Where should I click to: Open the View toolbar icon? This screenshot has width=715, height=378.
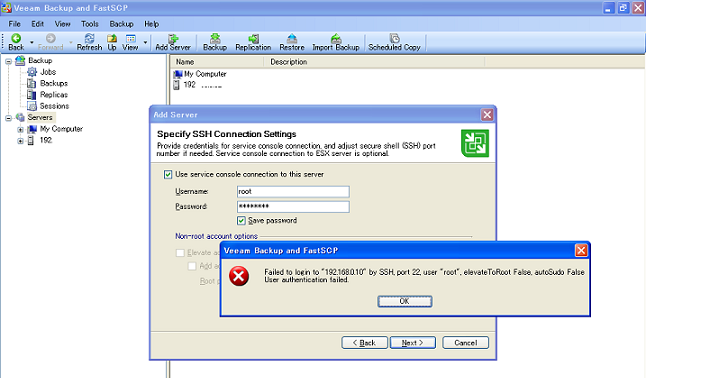point(130,42)
